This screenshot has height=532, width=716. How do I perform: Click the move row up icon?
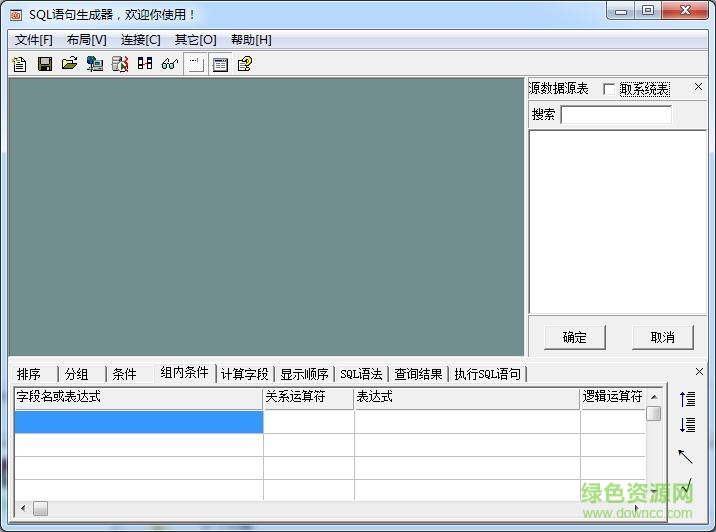(x=688, y=399)
